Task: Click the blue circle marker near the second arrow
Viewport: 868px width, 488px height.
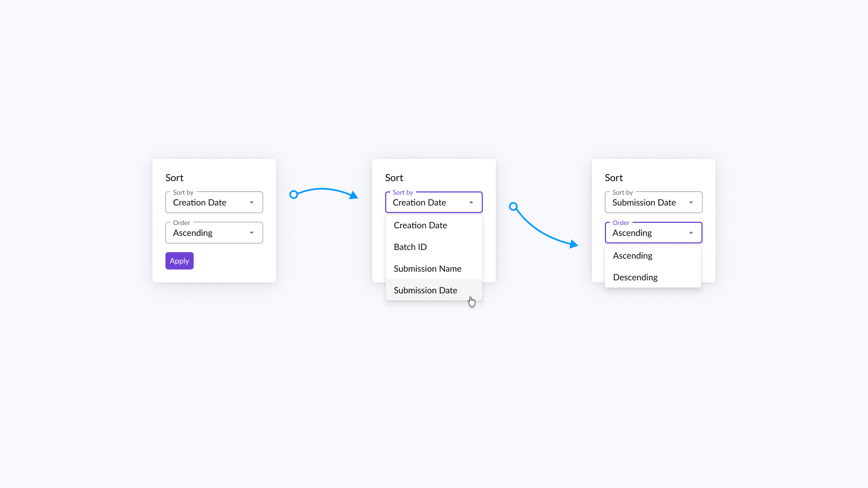Action: 513,207
